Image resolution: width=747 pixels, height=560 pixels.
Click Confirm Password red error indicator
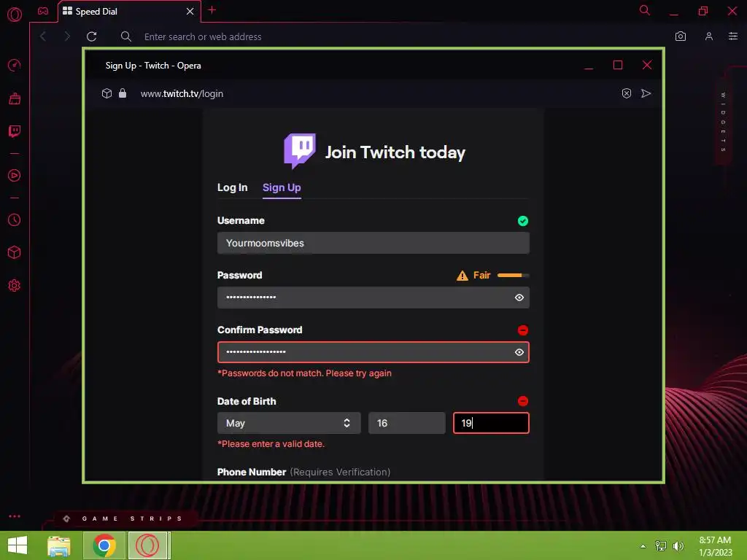[523, 330]
